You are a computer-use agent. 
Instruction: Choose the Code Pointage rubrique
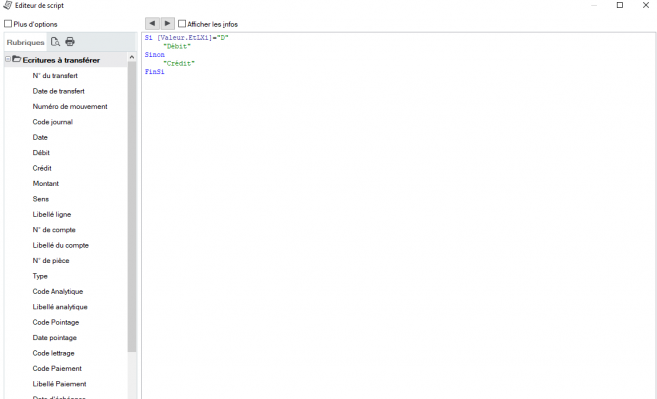click(56, 322)
